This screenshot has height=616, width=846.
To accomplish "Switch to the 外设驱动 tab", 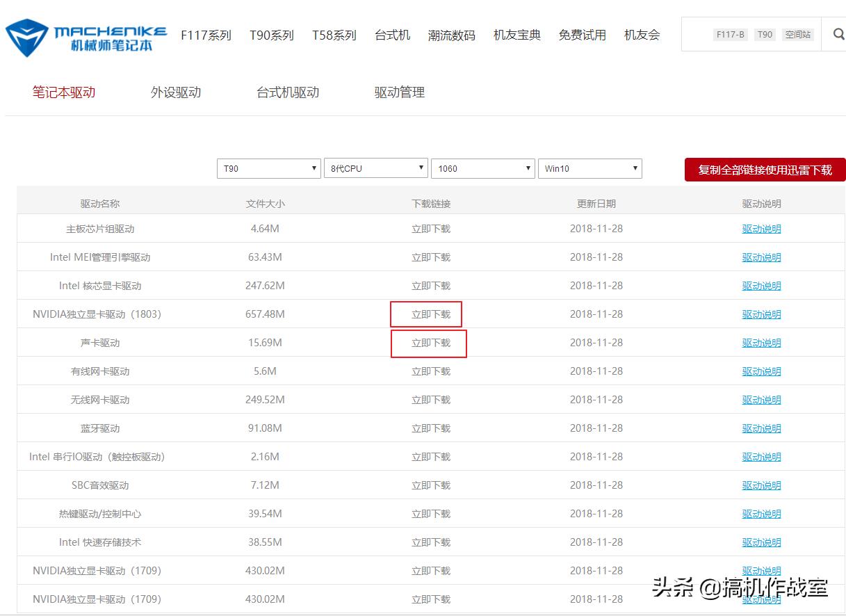I will point(175,91).
